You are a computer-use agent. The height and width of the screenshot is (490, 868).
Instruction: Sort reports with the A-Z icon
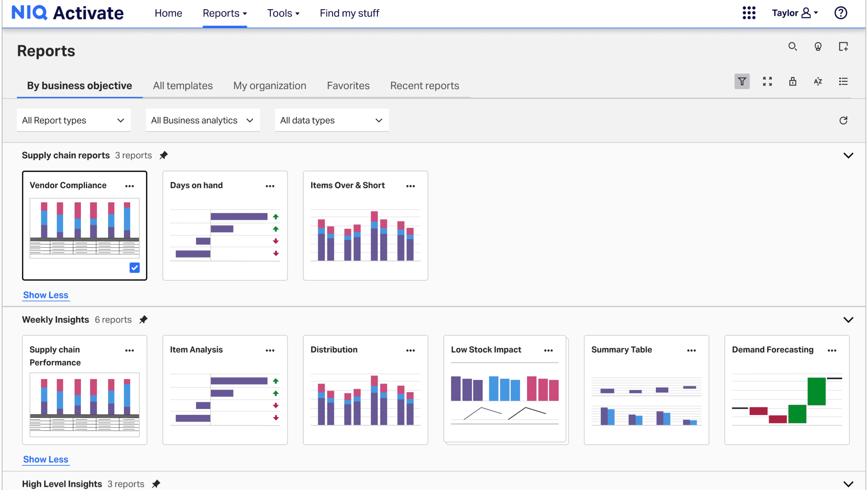(818, 81)
